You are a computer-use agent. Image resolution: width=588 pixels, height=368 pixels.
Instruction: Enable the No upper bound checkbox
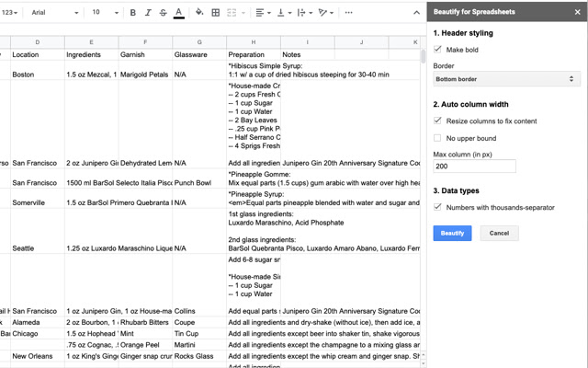[437, 138]
